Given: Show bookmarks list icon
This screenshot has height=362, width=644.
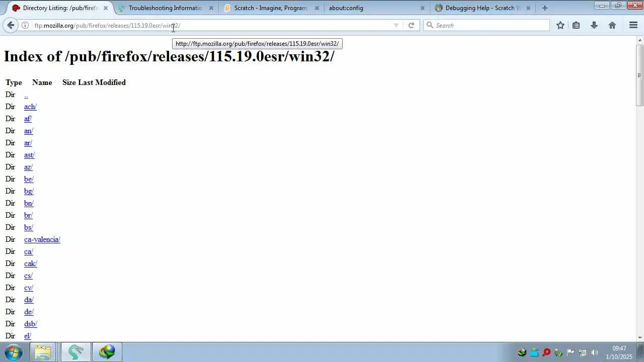Looking at the screenshot, I should point(576,25).
